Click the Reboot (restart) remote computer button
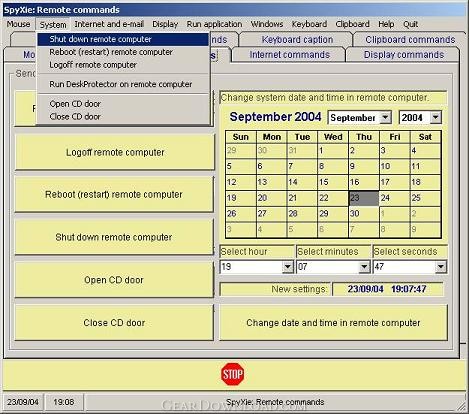The width and height of the screenshot is (469, 414). click(114, 195)
